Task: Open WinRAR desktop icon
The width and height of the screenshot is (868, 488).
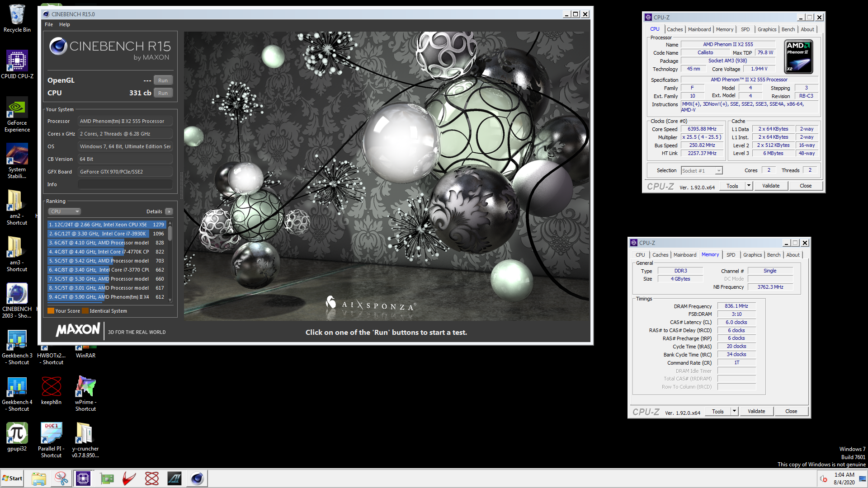Action: 85,352
